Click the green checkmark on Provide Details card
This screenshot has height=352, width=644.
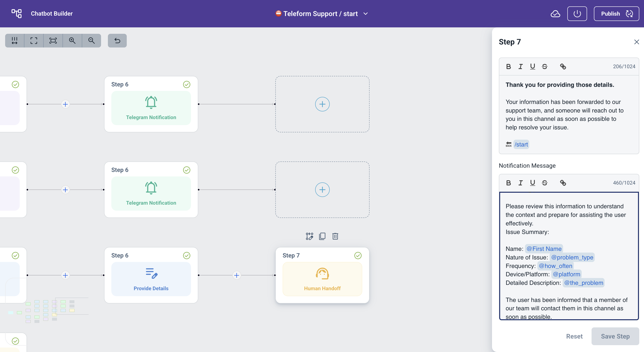click(186, 255)
